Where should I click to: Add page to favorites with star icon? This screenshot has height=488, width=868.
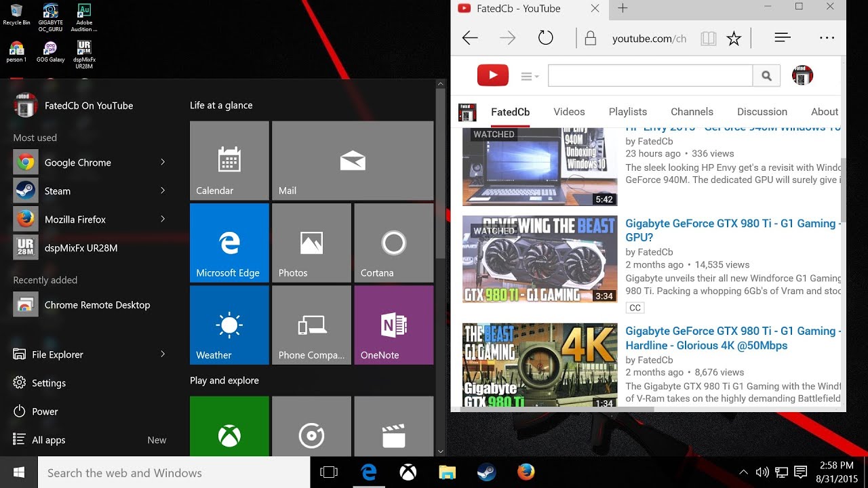coord(734,39)
